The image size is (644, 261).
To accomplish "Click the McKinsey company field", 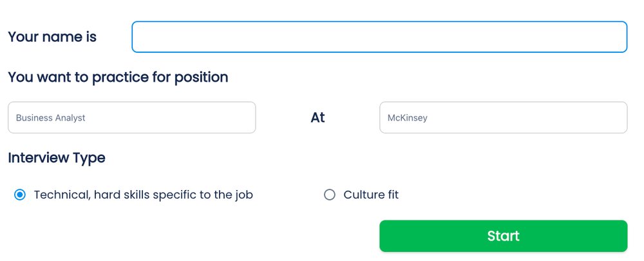I will point(503,118).
